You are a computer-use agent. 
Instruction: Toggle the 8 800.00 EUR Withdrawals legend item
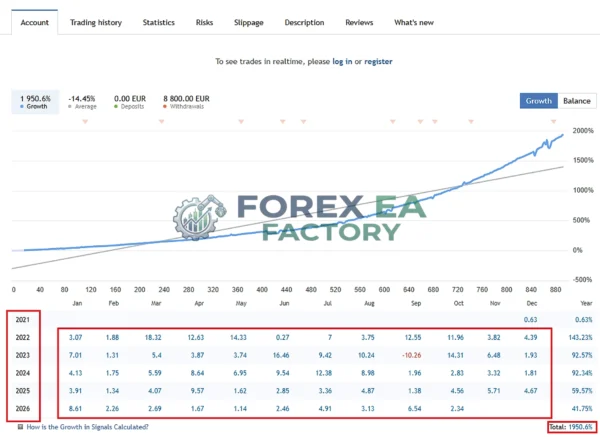click(x=186, y=102)
